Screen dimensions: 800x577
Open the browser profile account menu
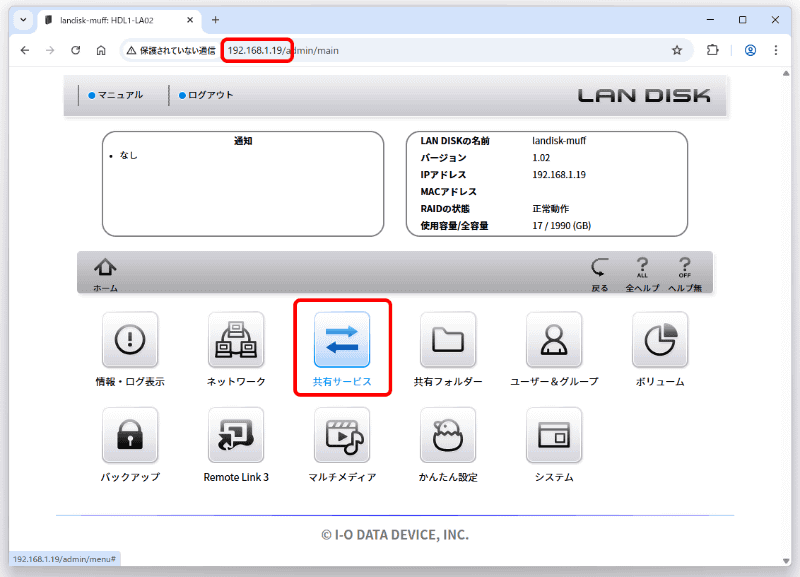[x=750, y=49]
